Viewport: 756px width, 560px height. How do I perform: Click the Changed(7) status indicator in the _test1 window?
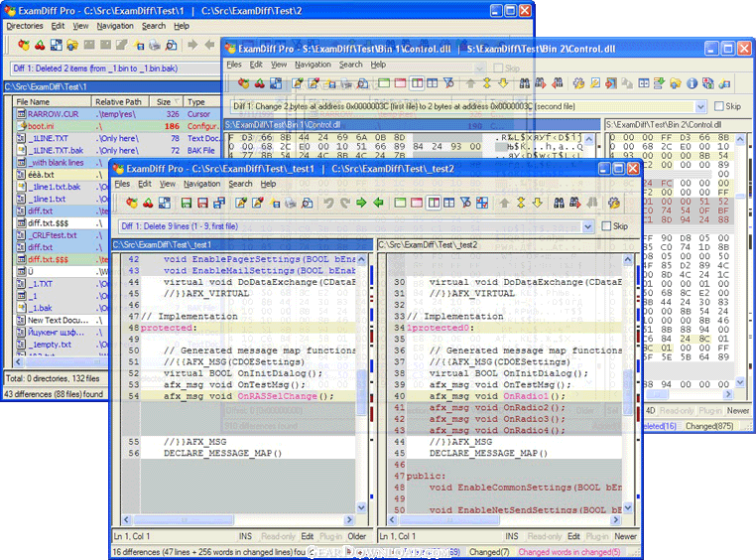click(x=489, y=552)
